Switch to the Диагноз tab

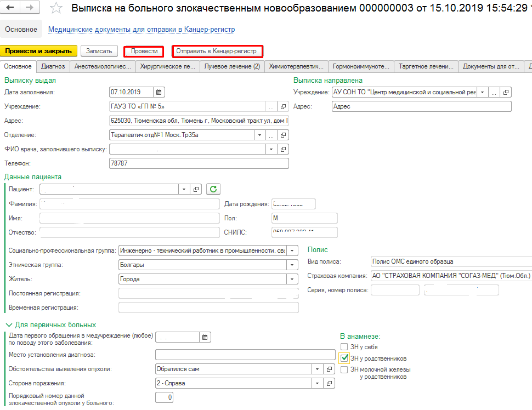click(x=53, y=66)
